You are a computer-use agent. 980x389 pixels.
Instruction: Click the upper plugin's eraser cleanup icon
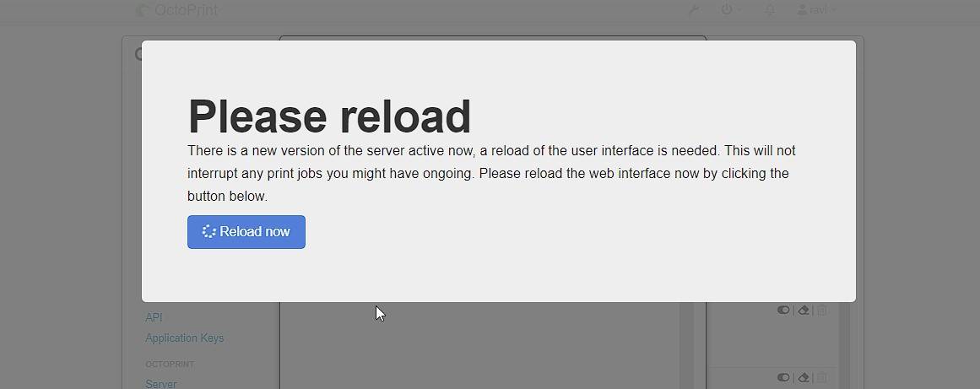click(804, 310)
